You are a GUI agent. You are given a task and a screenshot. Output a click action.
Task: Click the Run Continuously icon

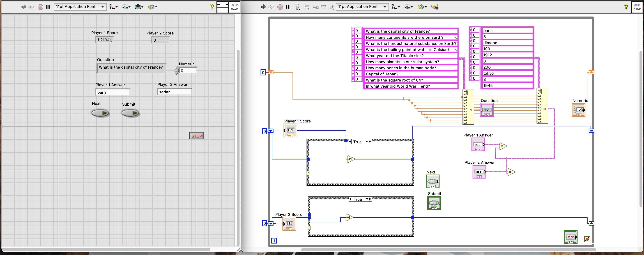[31, 7]
